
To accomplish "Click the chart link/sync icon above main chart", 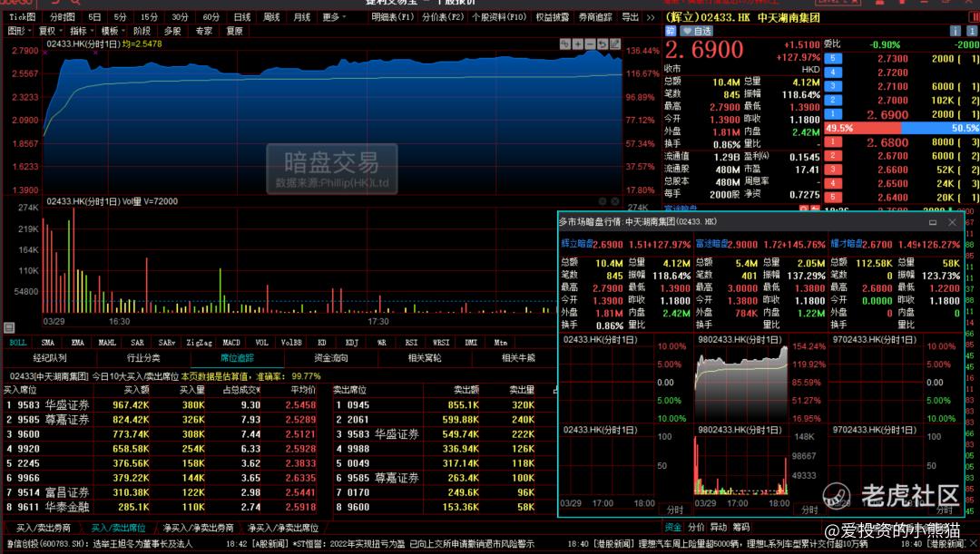I will tap(565, 44).
